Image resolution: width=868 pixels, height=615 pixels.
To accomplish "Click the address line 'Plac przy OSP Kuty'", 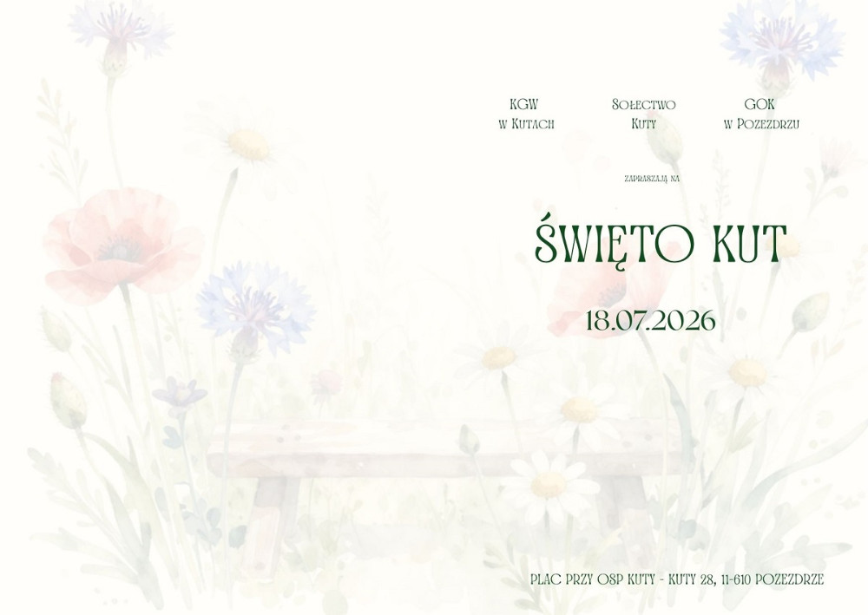I will click(x=677, y=579).
